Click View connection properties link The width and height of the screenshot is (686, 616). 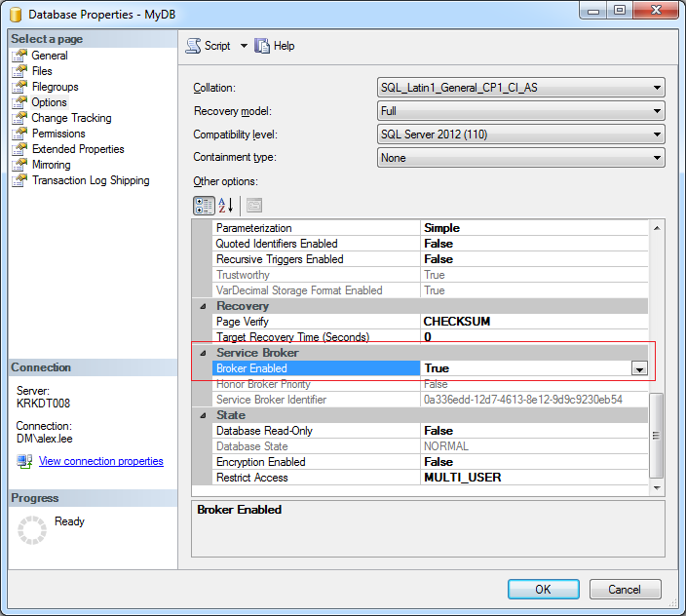pyautogui.click(x=101, y=461)
